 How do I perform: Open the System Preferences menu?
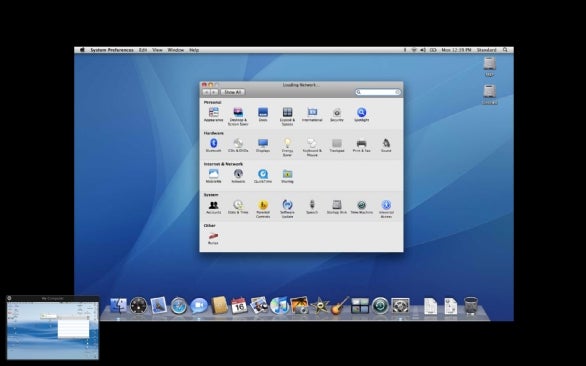coord(112,50)
